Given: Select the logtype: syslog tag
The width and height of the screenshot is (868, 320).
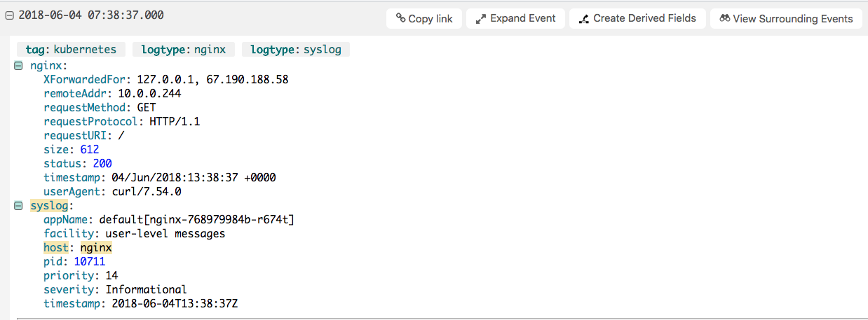Looking at the screenshot, I should [295, 50].
